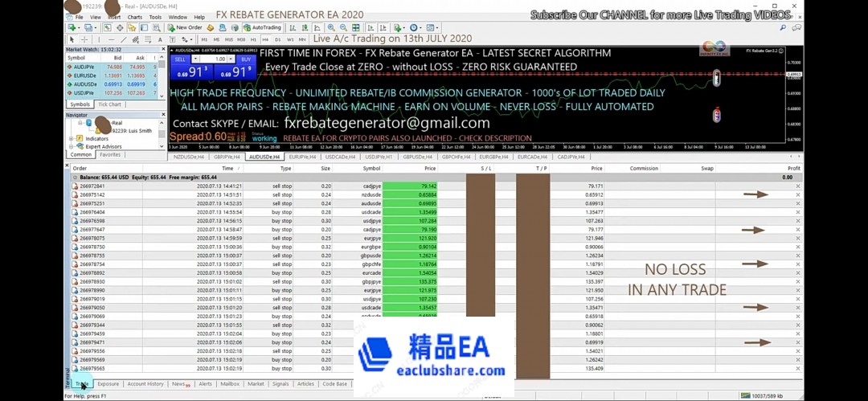The height and width of the screenshot is (401, 868).
Task: Expand the Expert Advisors tree node
Action: [x=71, y=146]
